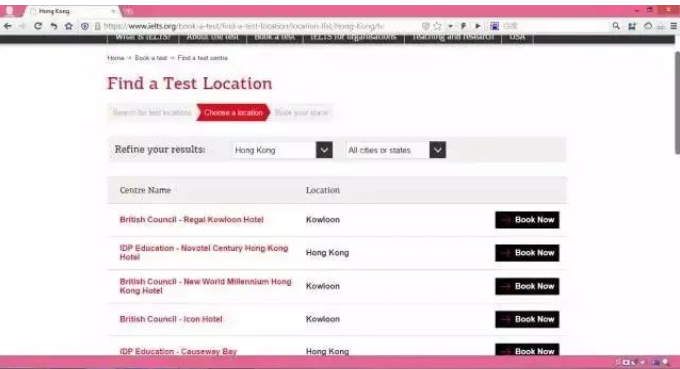Click the toolbar icon right of the magnifier
Screen dimensions: 680x369
pos(632,26)
